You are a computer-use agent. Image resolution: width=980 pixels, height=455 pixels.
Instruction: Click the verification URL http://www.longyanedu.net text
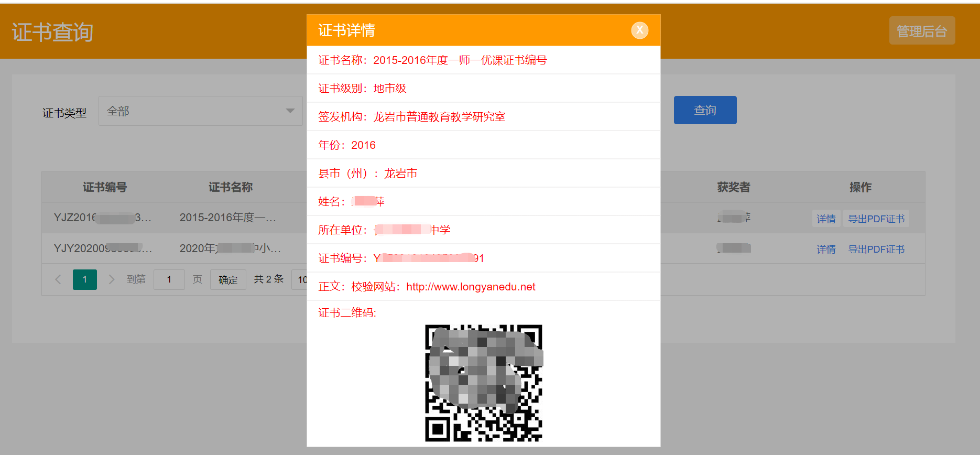click(x=471, y=287)
